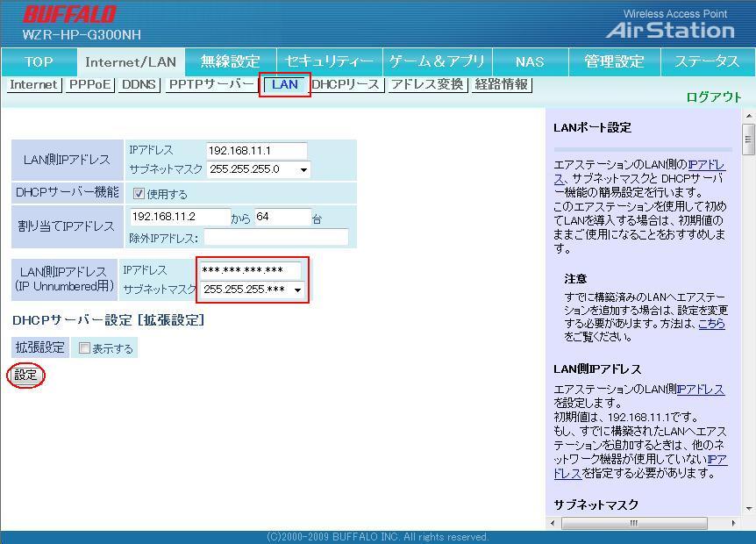Open the DHCPリース sub-tab

tap(346, 84)
